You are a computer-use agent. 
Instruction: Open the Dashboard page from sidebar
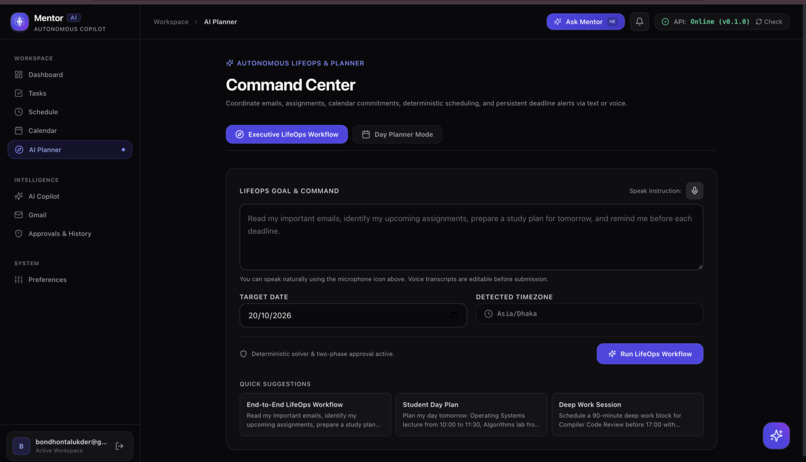(x=70, y=75)
